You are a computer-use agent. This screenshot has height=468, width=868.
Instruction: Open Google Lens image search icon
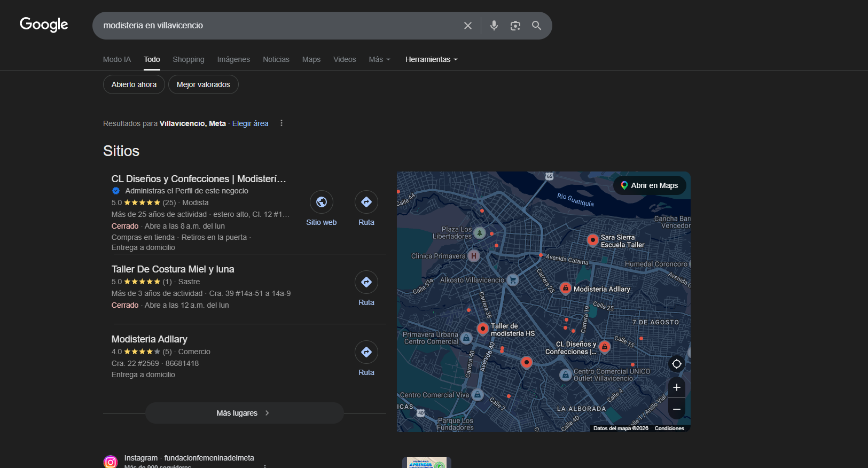515,26
